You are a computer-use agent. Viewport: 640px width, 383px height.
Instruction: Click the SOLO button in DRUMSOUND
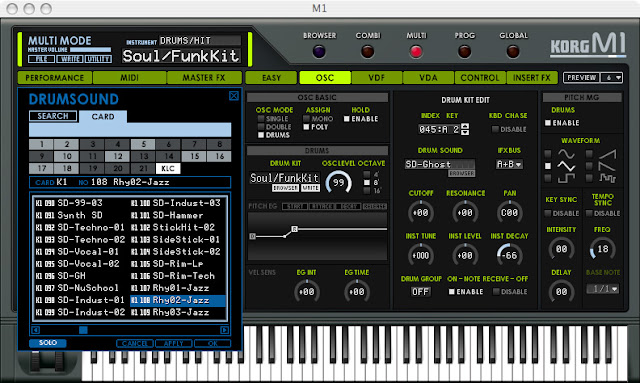48,343
